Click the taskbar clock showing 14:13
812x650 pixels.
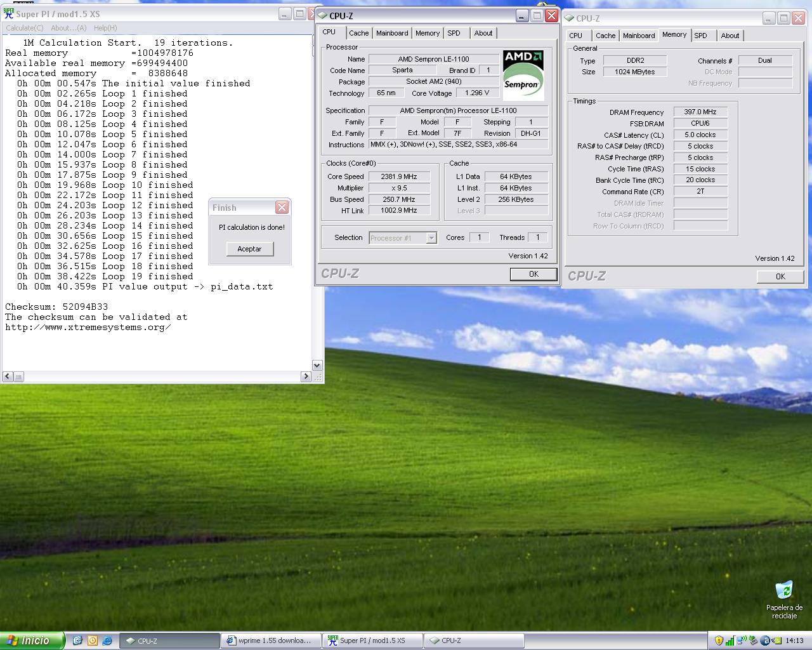point(794,641)
